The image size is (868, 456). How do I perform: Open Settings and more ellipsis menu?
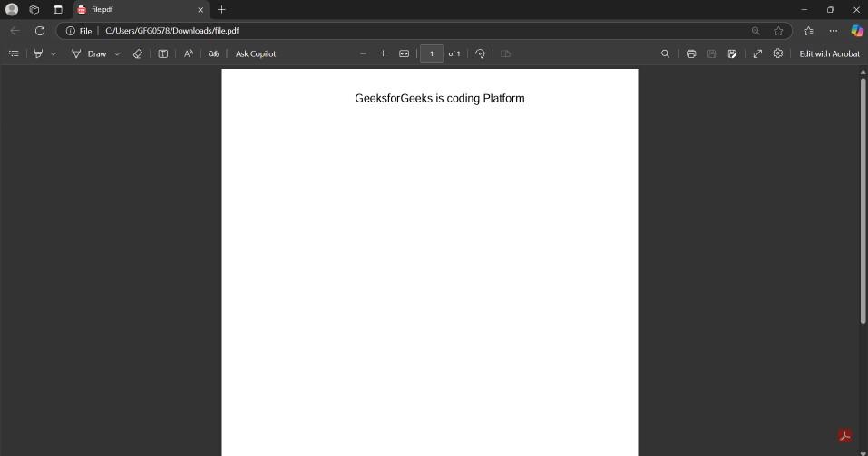coord(834,31)
